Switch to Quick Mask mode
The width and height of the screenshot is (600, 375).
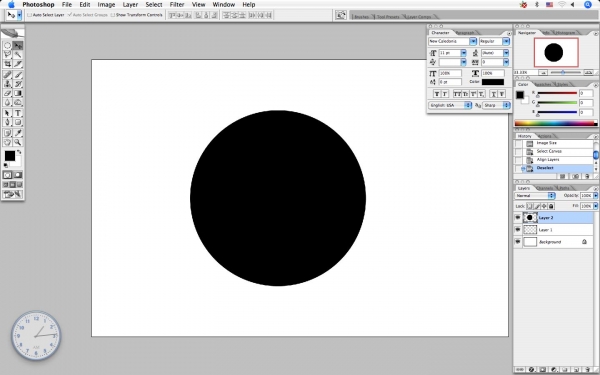(x=18, y=175)
